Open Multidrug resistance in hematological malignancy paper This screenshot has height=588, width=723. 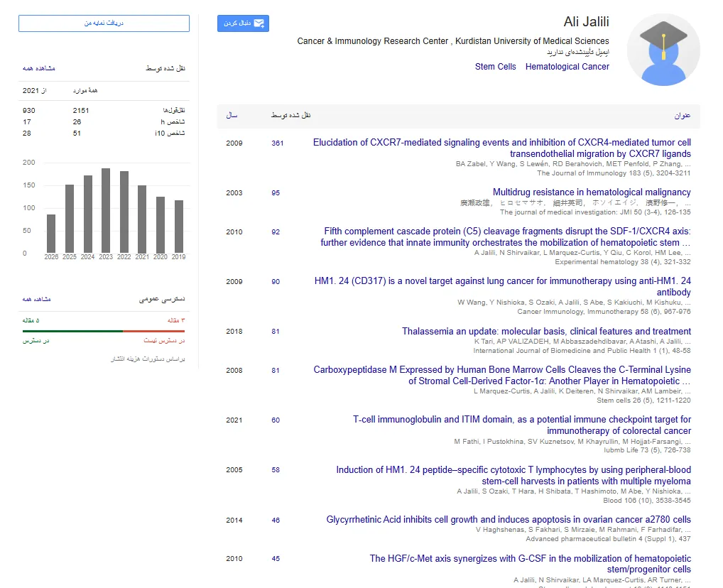click(592, 192)
